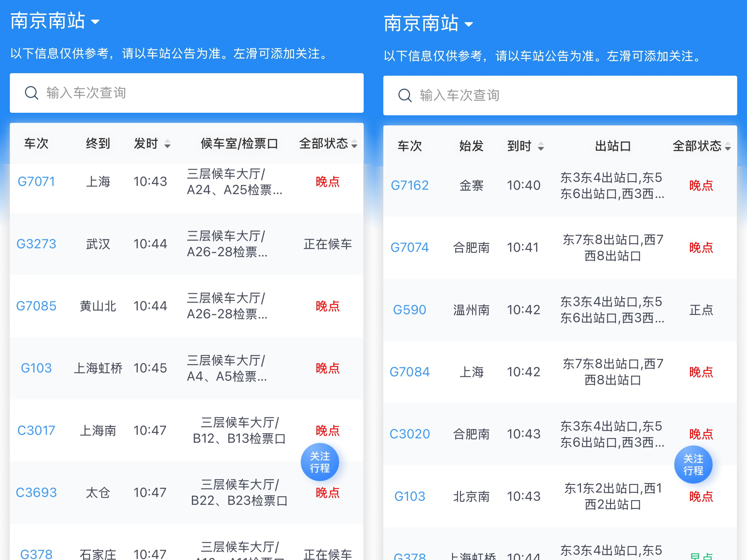Click search icon in right arrivals panel
747x560 pixels.
pos(405,95)
